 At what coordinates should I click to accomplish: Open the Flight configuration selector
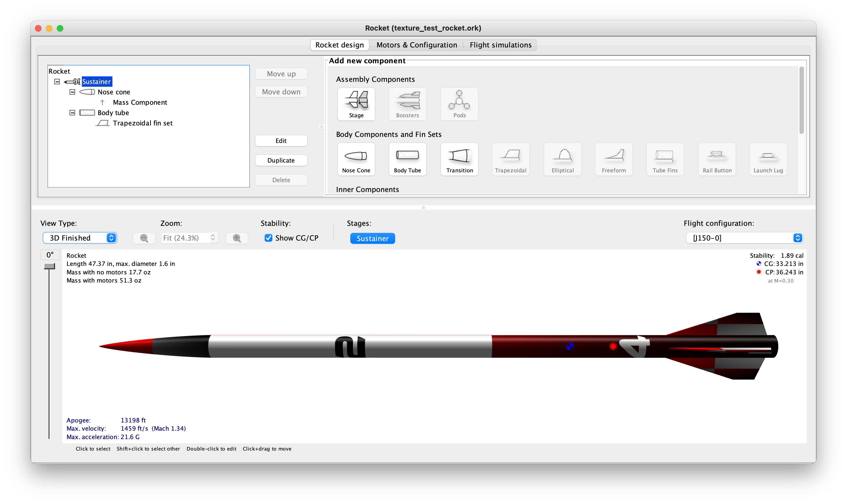pyautogui.click(x=745, y=238)
